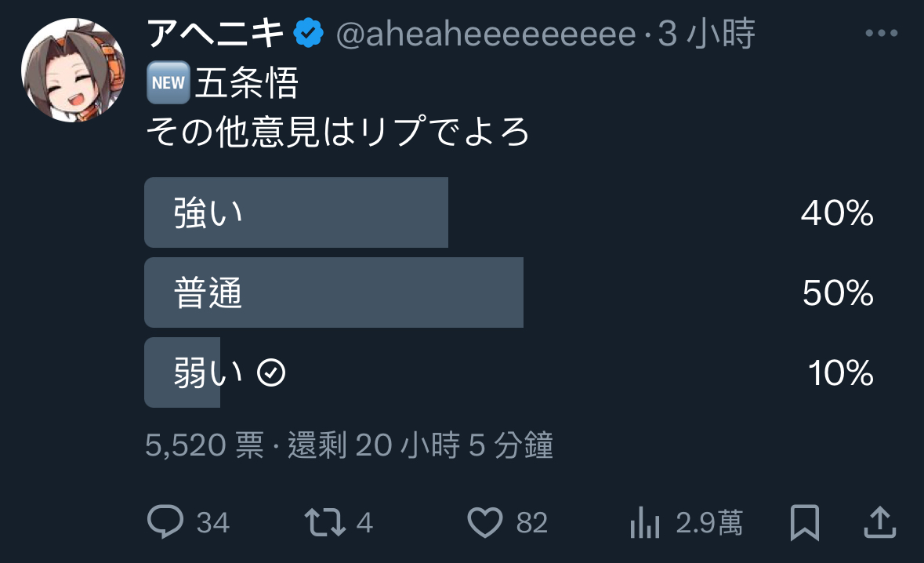Click the 2.9萬 views count

709,523
